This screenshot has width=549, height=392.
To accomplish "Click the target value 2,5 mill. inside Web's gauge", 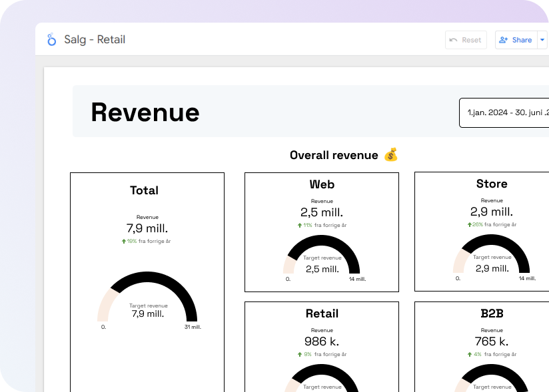I will (322, 270).
